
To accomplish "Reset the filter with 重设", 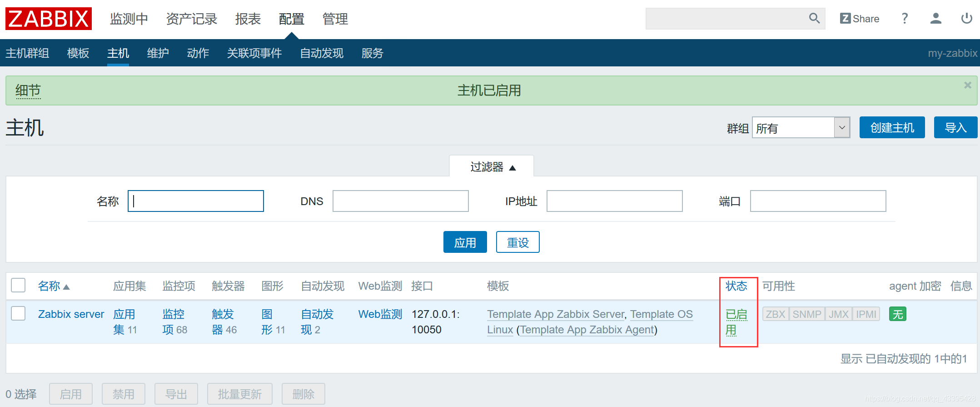I will click(x=518, y=242).
